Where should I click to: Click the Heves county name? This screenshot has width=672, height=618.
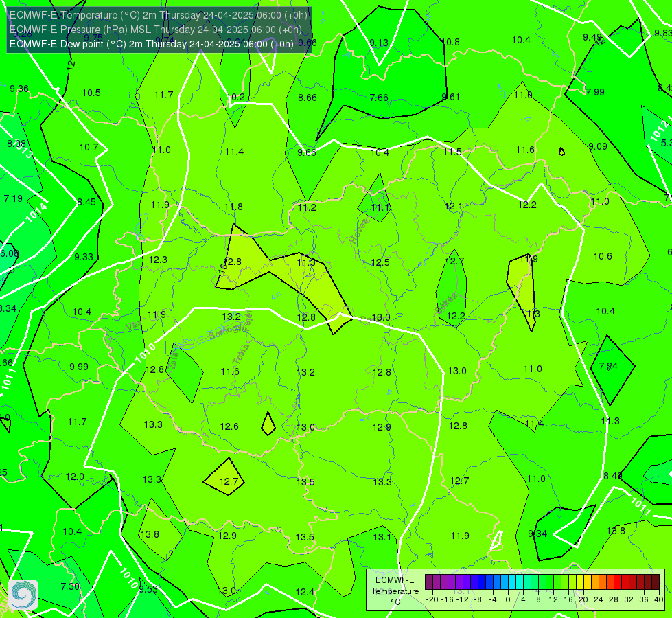[x=359, y=231]
